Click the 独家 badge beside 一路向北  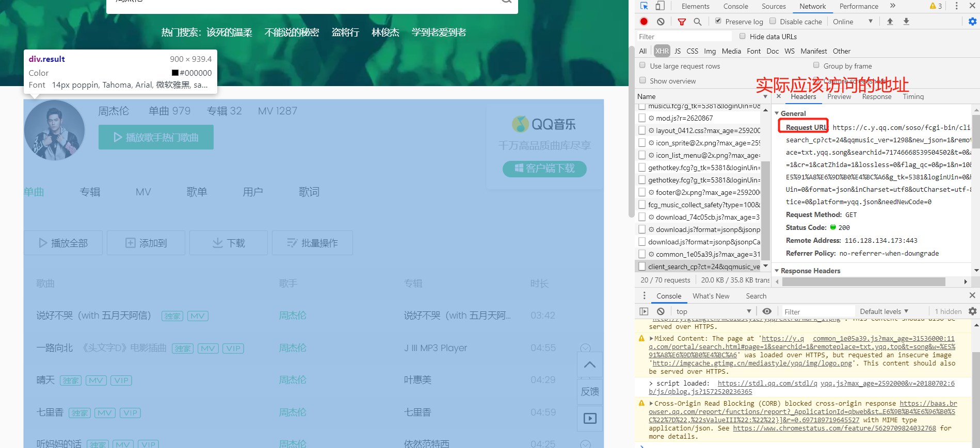[183, 349]
